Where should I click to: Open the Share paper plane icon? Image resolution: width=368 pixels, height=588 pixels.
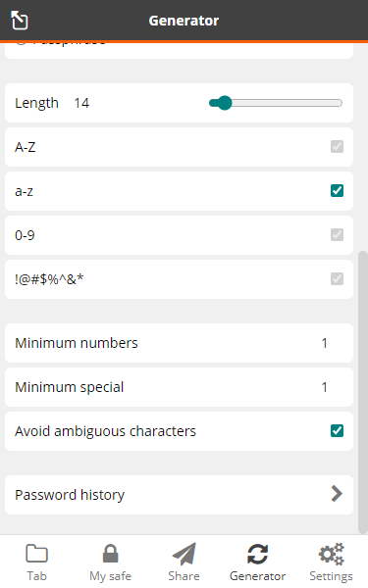click(184, 554)
